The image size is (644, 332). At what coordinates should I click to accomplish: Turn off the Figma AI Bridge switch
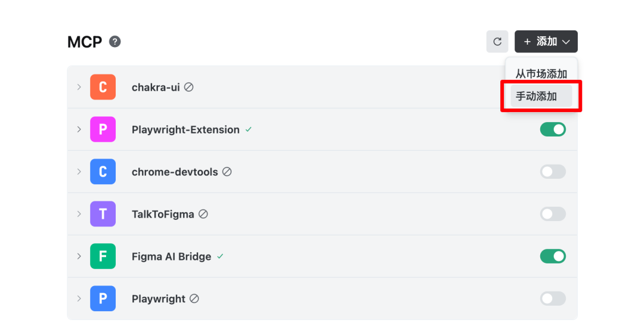tap(553, 256)
